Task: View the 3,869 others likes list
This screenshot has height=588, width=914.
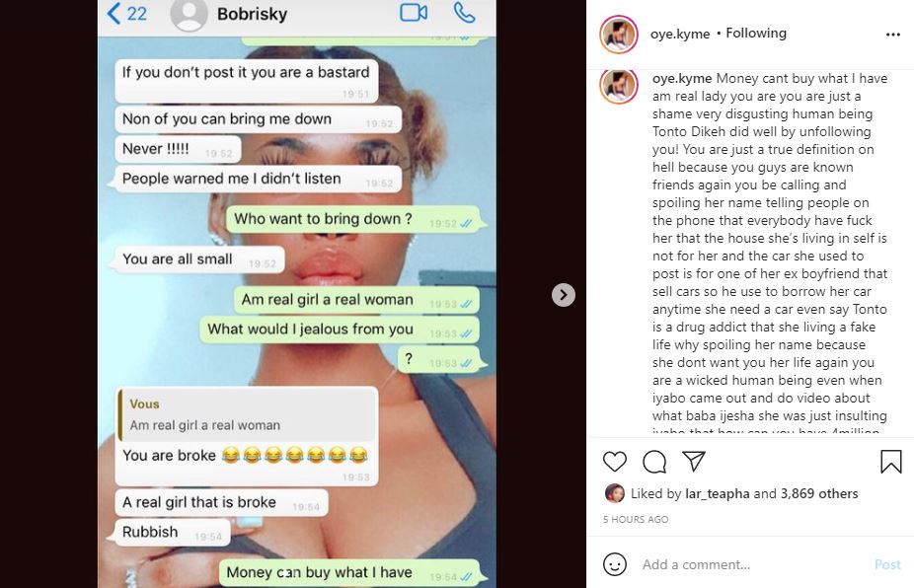Action: pyautogui.click(x=819, y=493)
